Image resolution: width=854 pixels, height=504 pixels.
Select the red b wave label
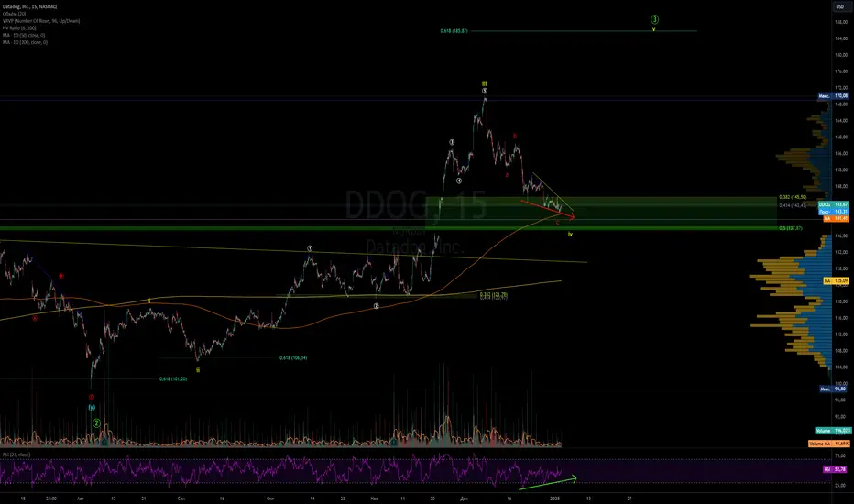point(515,137)
